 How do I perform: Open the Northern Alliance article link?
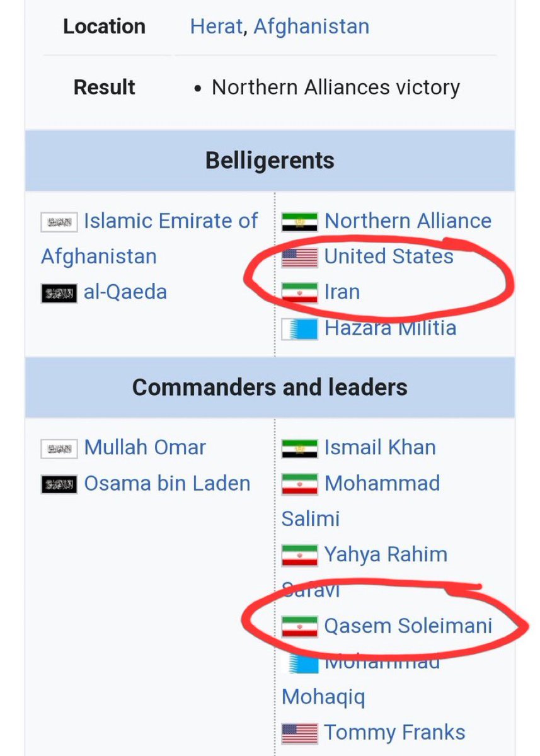click(408, 221)
